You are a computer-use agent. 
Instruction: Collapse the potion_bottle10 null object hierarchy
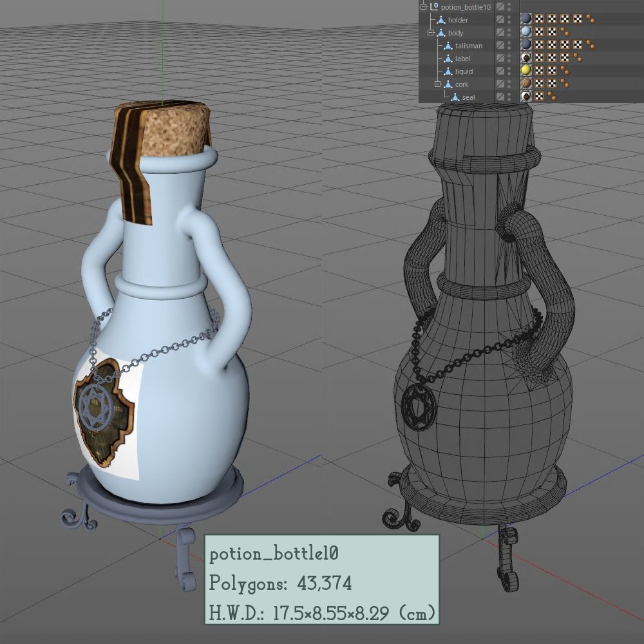(x=424, y=6)
